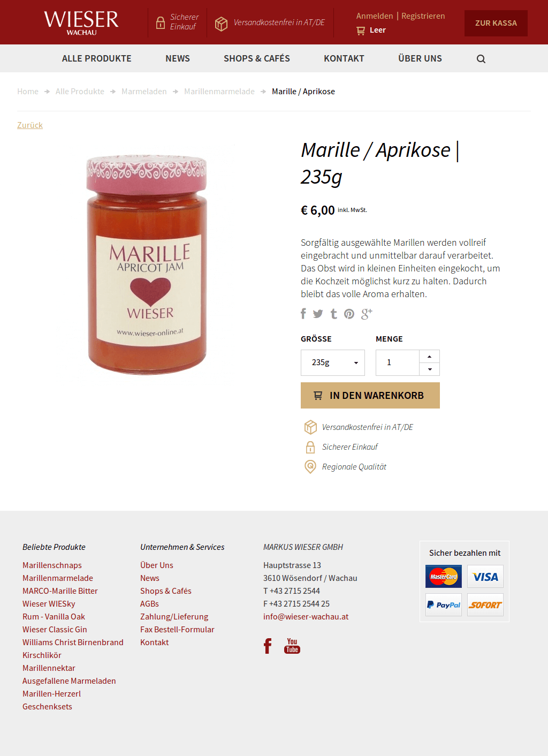Click the Marille jam jar product image
This screenshot has width=548, height=756.
(147, 265)
